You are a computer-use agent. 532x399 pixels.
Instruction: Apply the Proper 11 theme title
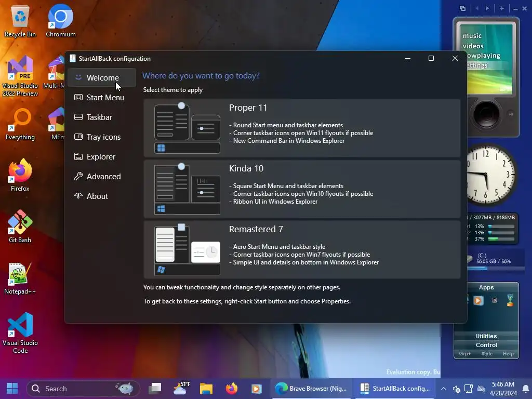(x=248, y=108)
